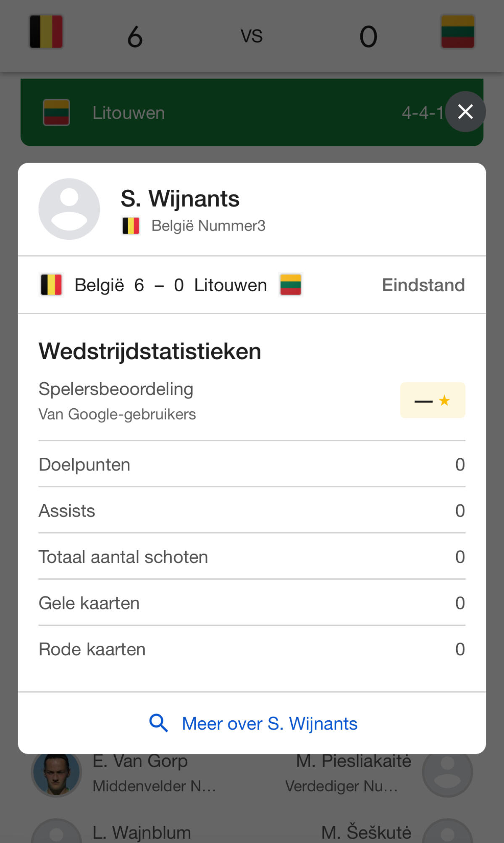Click the S. Wijnants name heading

(180, 199)
